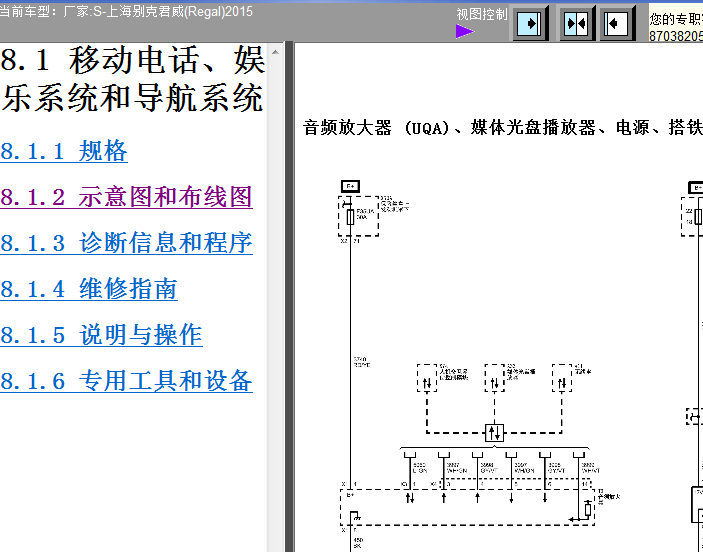
Task: Click the expand-left view control button
Action: tap(617, 23)
